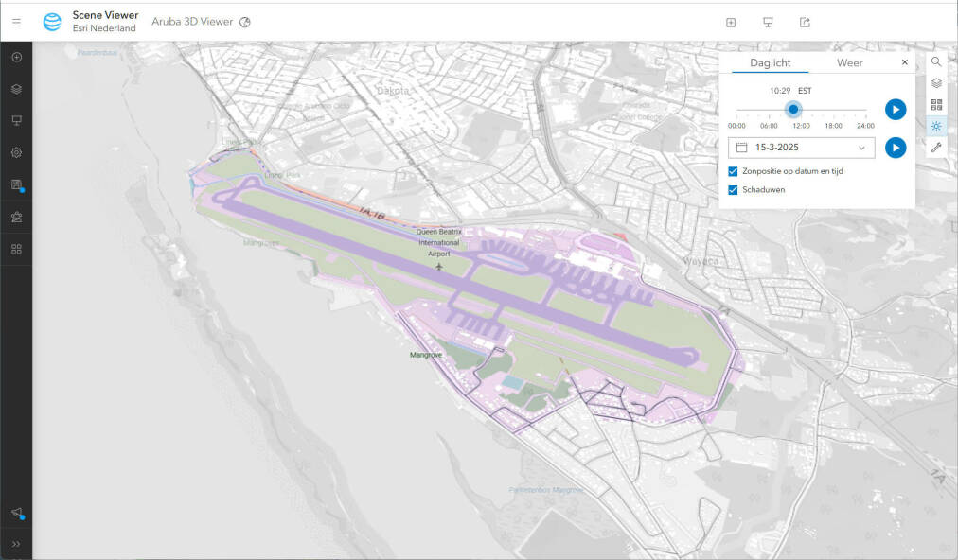958x560 pixels.
Task: Open the Layer manager in left sidebar
Action: [16, 89]
